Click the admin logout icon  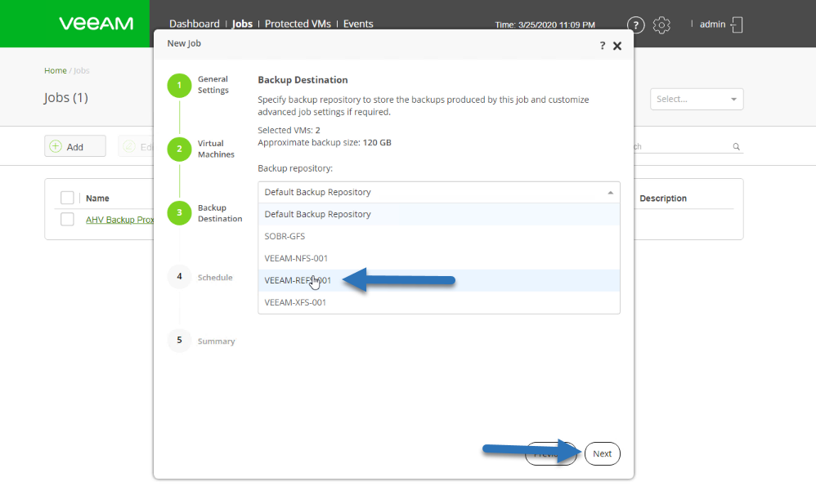(737, 25)
